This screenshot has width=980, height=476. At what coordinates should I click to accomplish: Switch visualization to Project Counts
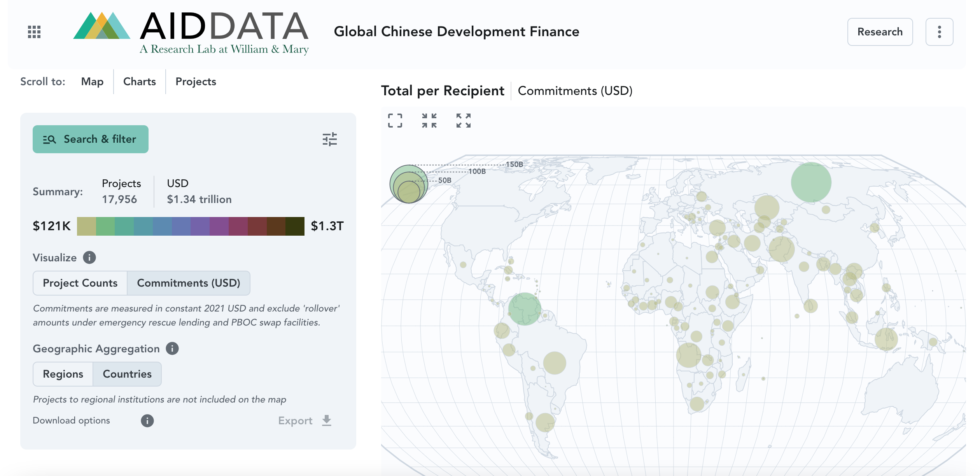pyautogui.click(x=79, y=283)
